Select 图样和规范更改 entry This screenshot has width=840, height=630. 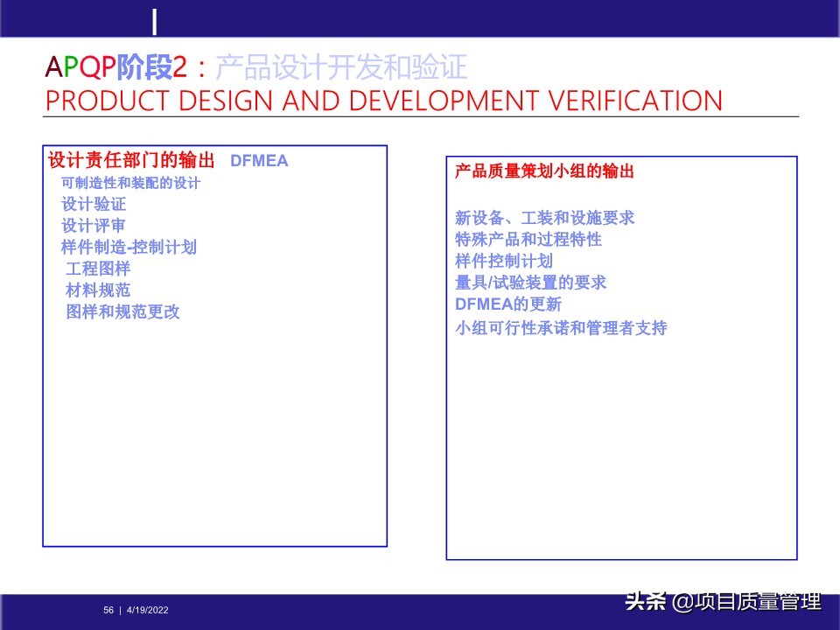click(x=121, y=311)
